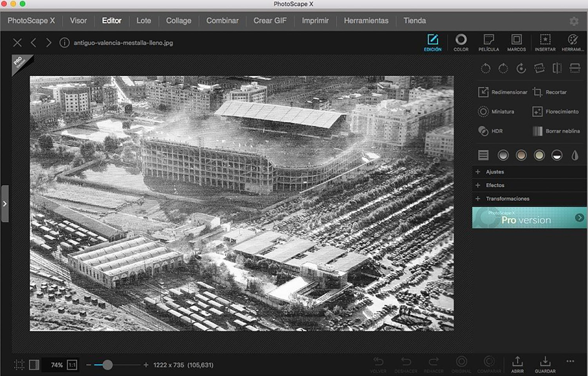Open the Lote batch tab
The width and height of the screenshot is (588, 376).
tap(143, 21)
